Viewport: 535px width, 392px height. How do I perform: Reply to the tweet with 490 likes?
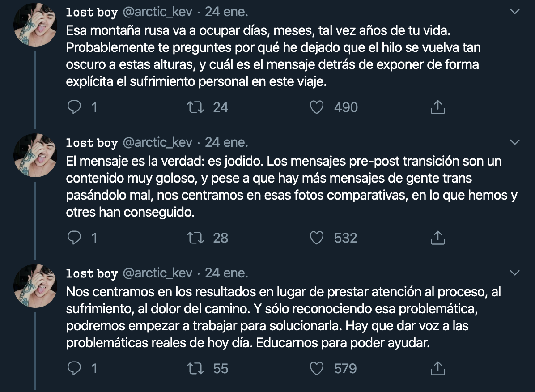(x=74, y=107)
